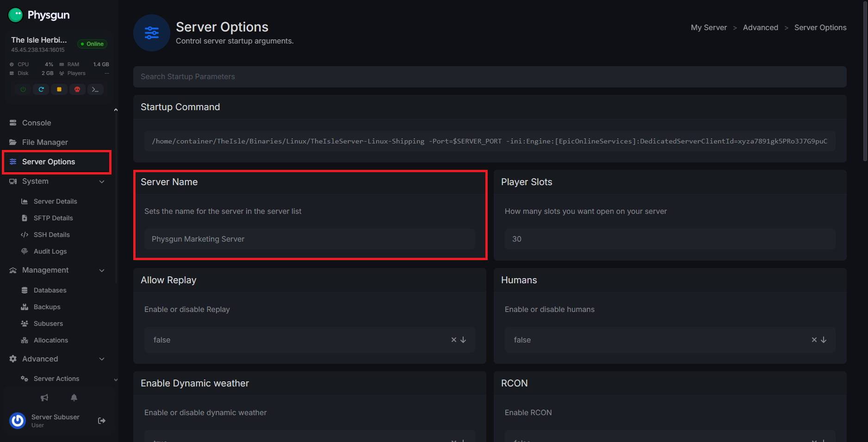Open the notifications bell icon

(x=74, y=398)
